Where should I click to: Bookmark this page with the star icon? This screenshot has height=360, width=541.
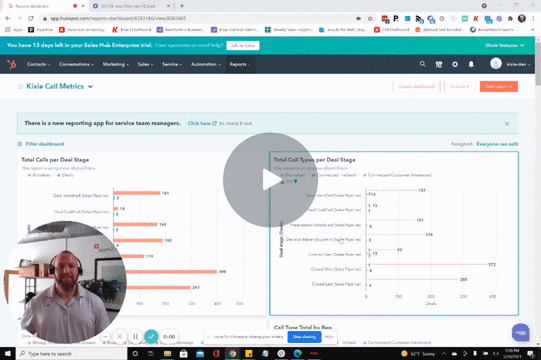click(370, 18)
